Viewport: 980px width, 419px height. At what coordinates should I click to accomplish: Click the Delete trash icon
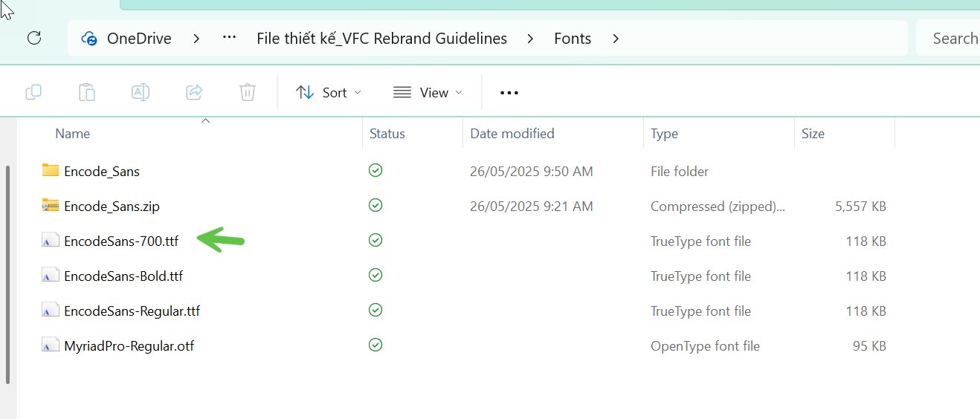248,92
